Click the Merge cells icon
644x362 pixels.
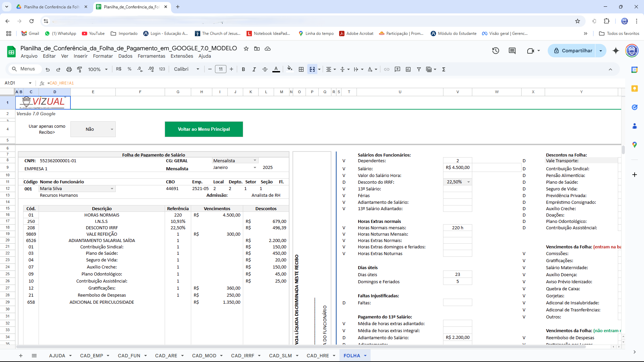tap(312, 69)
